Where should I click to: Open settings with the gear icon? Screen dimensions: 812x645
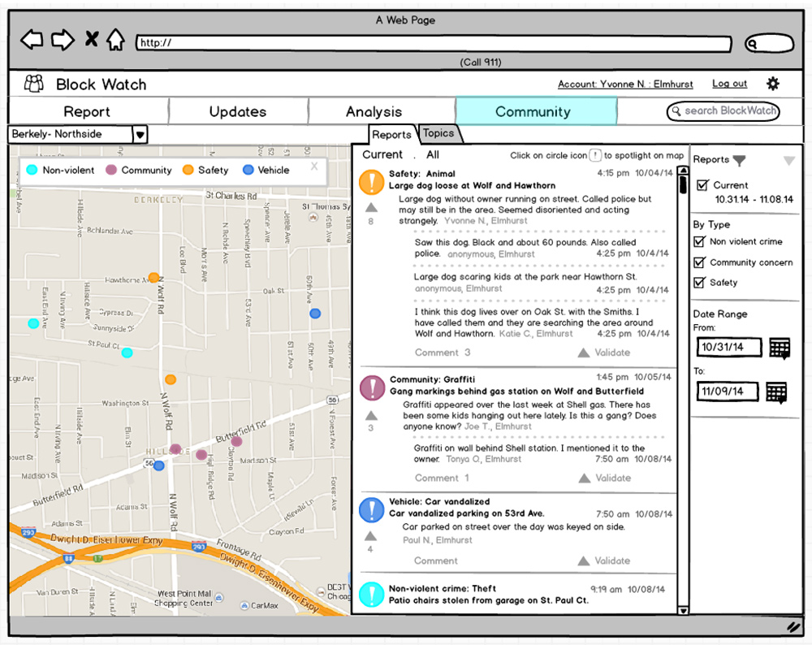(x=773, y=84)
